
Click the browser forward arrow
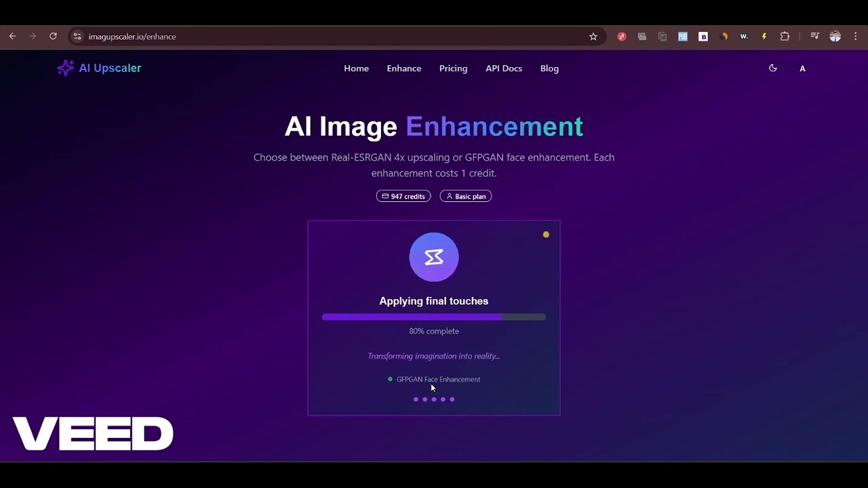tap(33, 37)
